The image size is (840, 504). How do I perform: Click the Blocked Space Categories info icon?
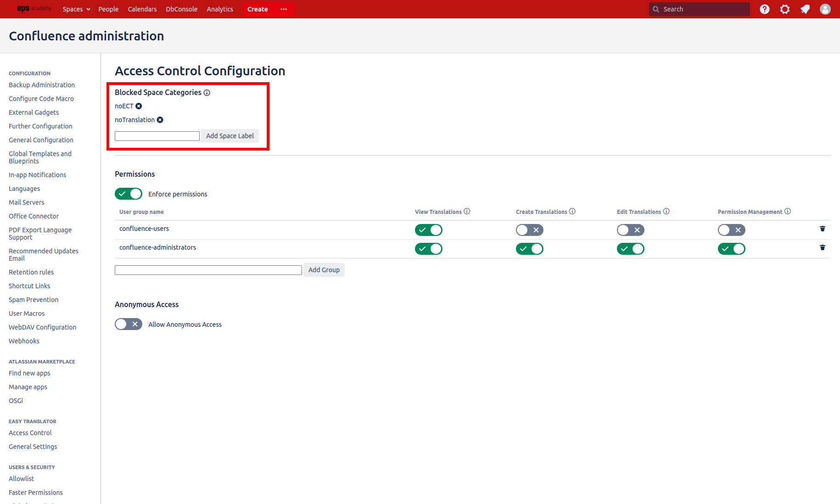click(x=207, y=92)
